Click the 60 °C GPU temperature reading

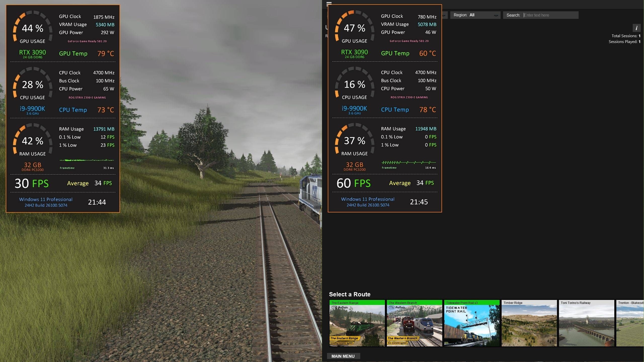(x=428, y=53)
